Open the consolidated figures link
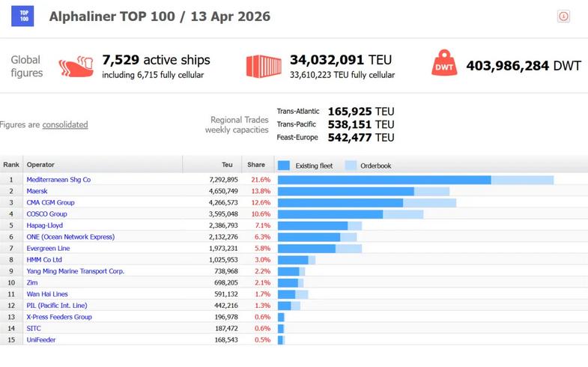Screen dimensions: 588x367 64,125
